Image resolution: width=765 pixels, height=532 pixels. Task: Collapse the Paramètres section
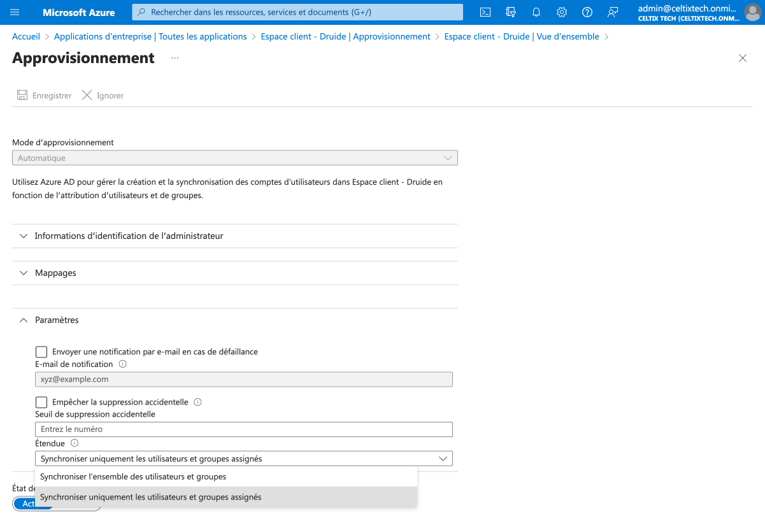(235, 320)
